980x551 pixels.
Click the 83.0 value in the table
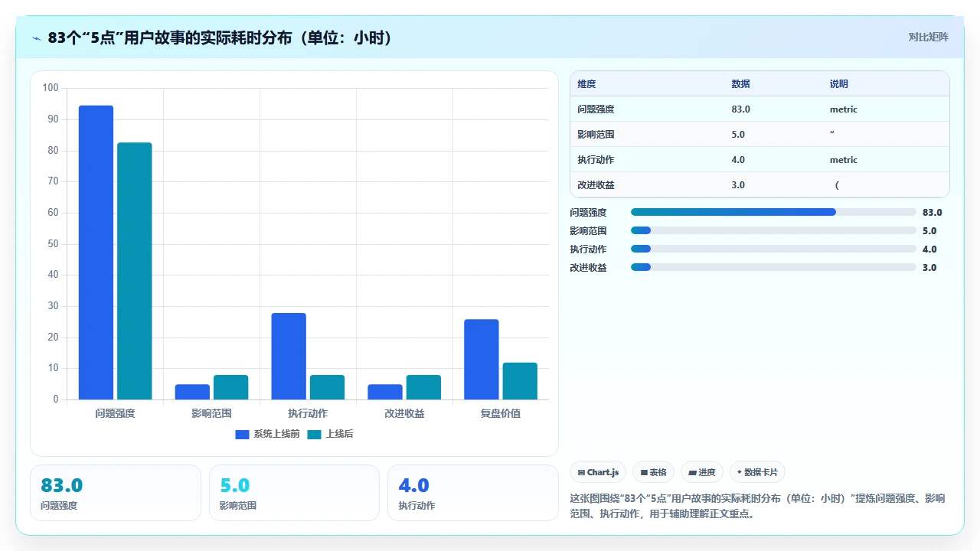740,109
